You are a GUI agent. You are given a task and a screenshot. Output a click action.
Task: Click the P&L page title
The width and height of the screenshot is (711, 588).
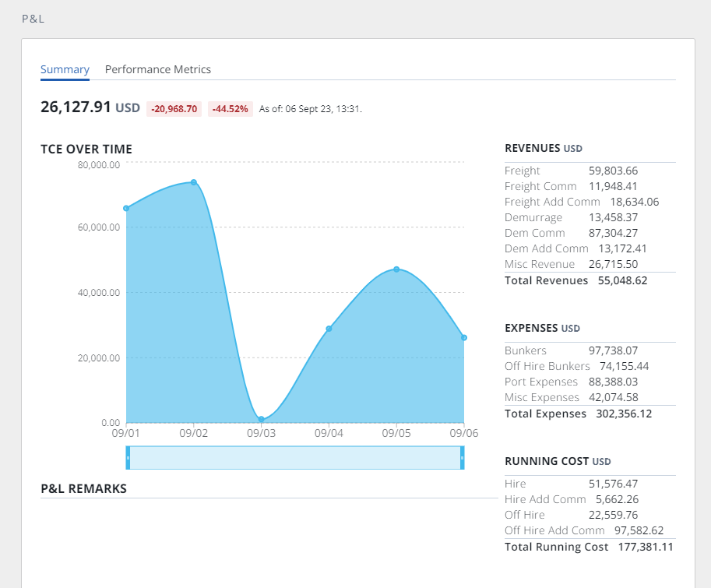pos(33,18)
